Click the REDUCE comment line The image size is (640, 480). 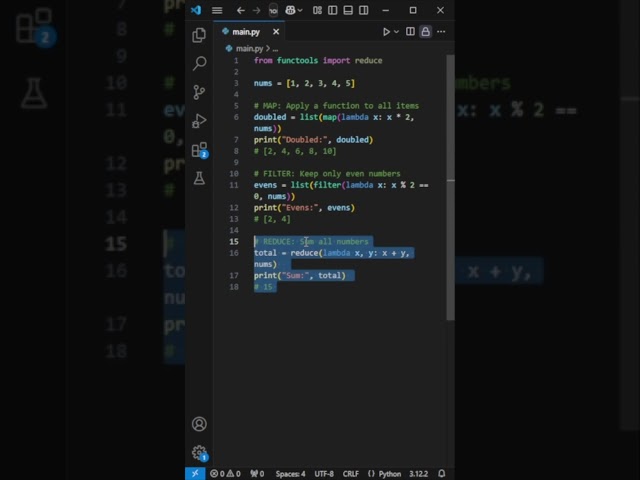pyautogui.click(x=311, y=242)
